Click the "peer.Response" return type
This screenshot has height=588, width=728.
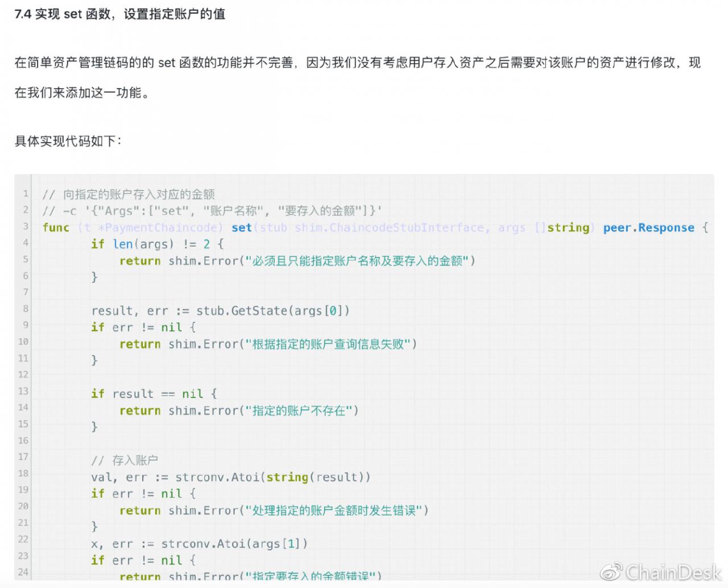tap(649, 227)
